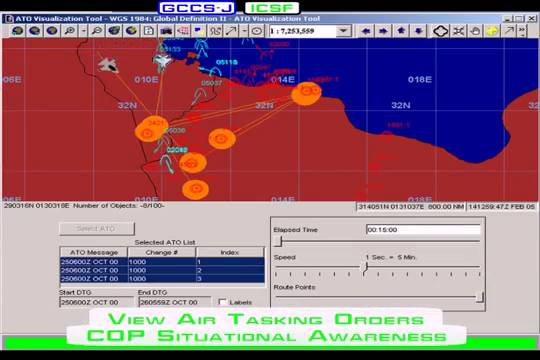Viewport: 540px width, 360px height.
Task: Click the first globe icon with green arrow
Action: coord(17,31)
